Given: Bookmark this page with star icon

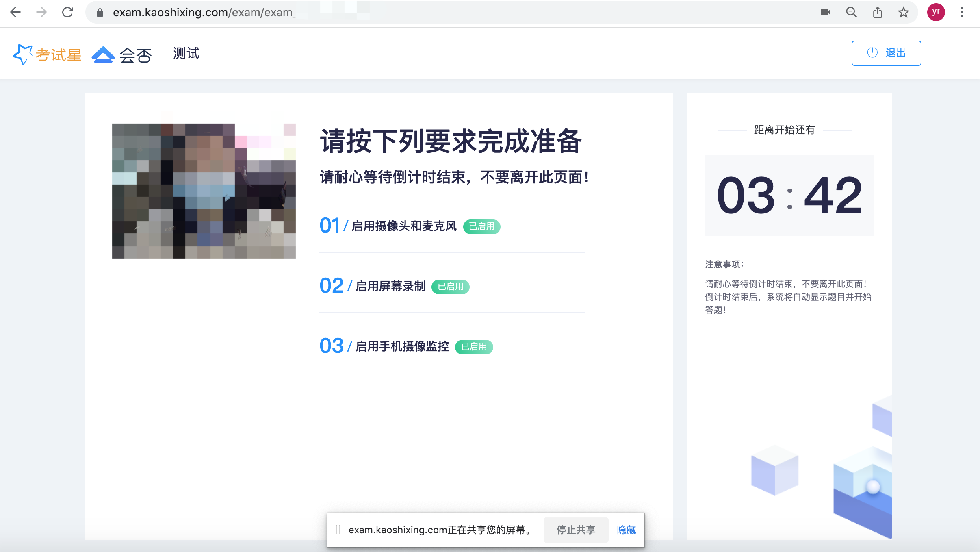Looking at the screenshot, I should 903,12.
